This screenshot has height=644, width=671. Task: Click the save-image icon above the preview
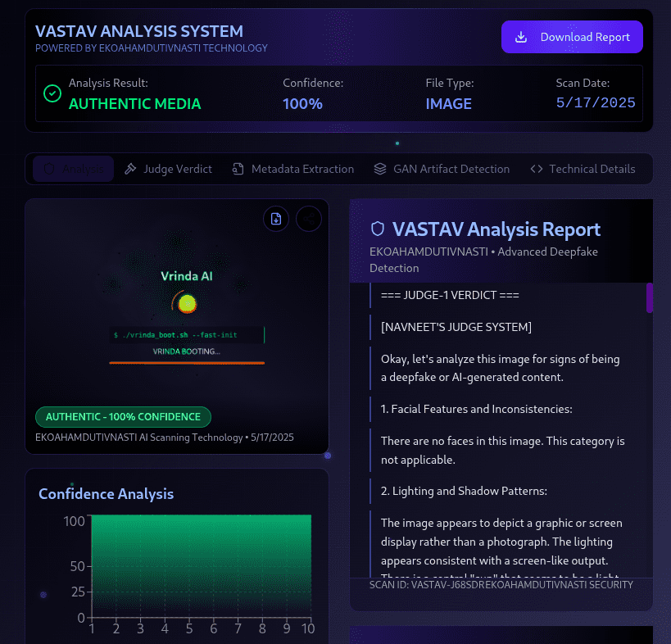point(276,218)
